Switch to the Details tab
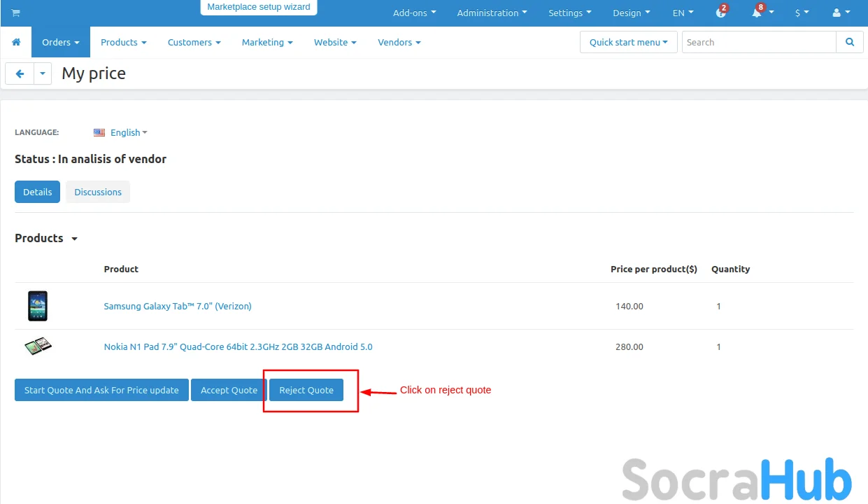 click(37, 192)
